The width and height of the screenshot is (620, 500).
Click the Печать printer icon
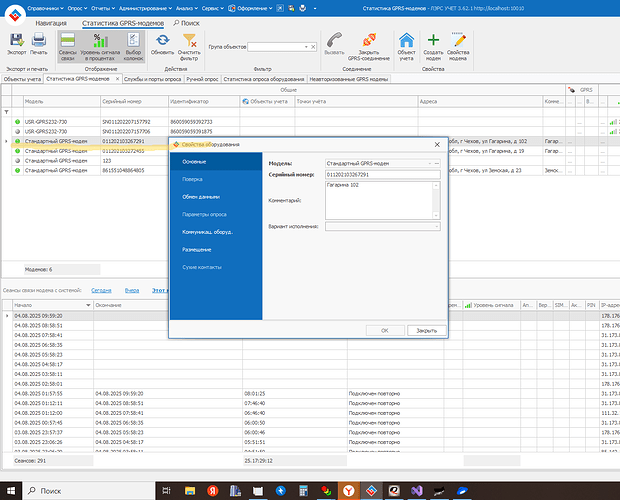39,40
